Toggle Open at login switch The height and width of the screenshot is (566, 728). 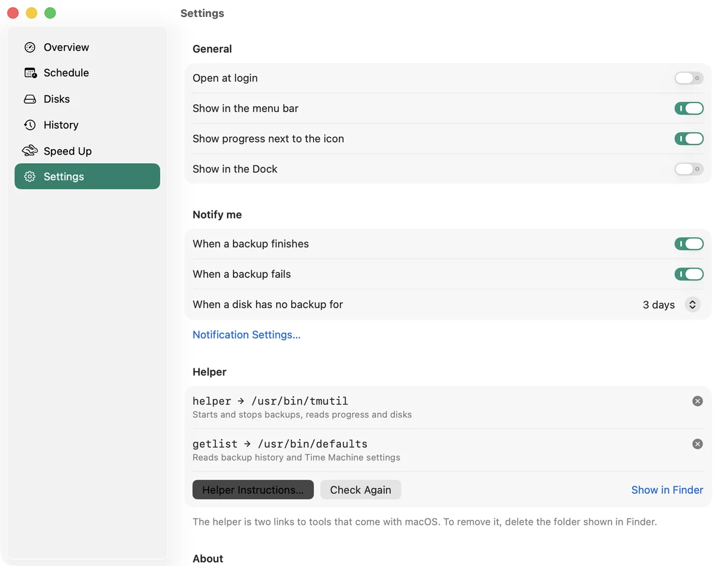point(689,78)
